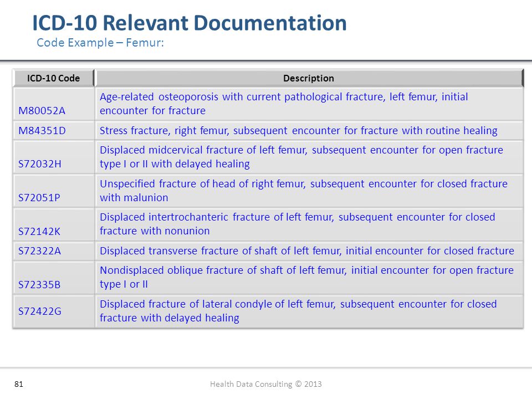Click the slide number 81
The width and height of the screenshot is (532, 399).
(x=19, y=384)
